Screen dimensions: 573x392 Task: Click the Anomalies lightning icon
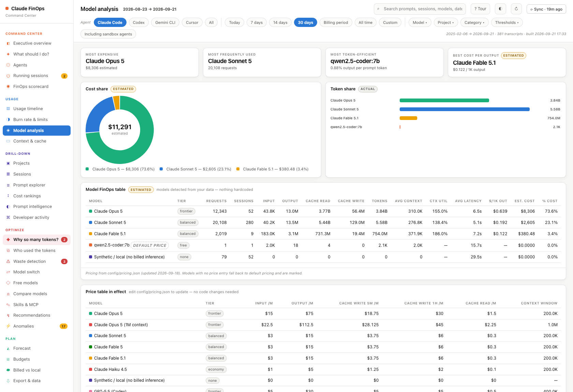click(8, 326)
